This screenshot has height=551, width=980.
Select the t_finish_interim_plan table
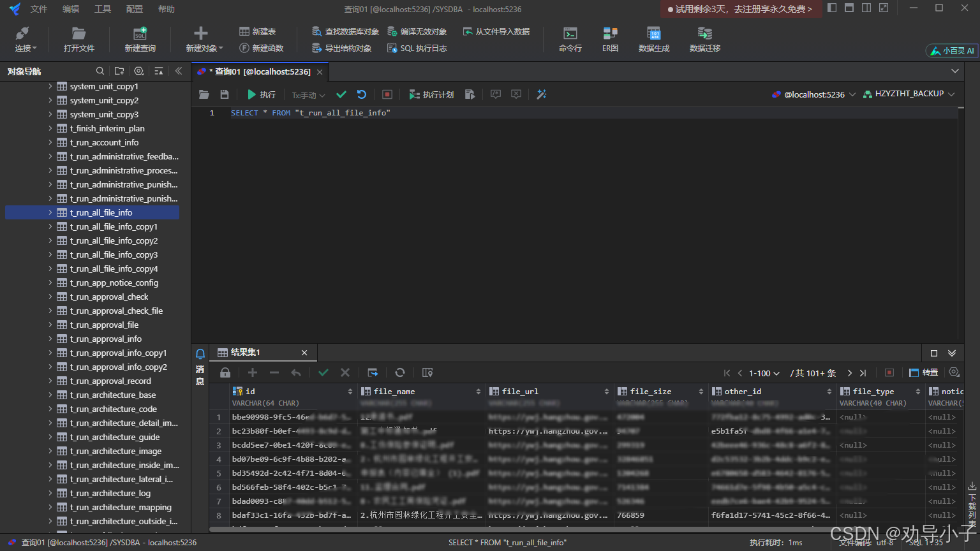(x=107, y=128)
